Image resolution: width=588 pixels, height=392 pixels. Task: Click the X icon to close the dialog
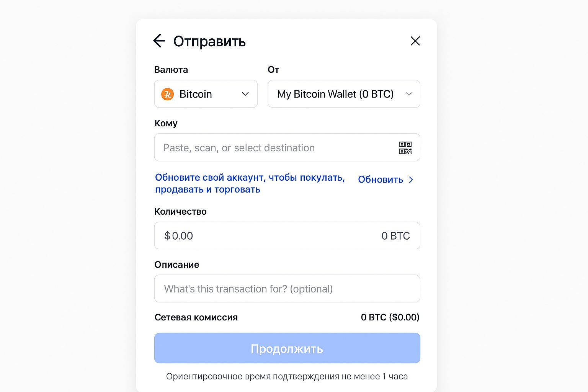coord(415,41)
